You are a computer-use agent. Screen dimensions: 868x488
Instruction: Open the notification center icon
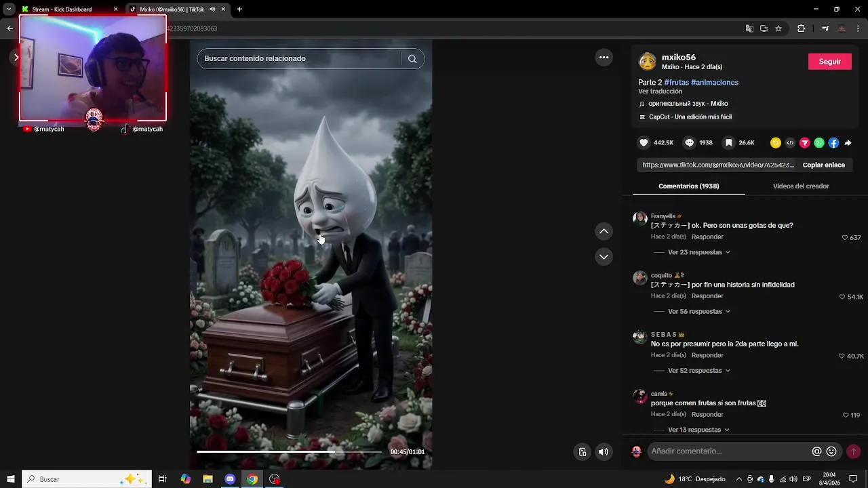tap(853, 479)
